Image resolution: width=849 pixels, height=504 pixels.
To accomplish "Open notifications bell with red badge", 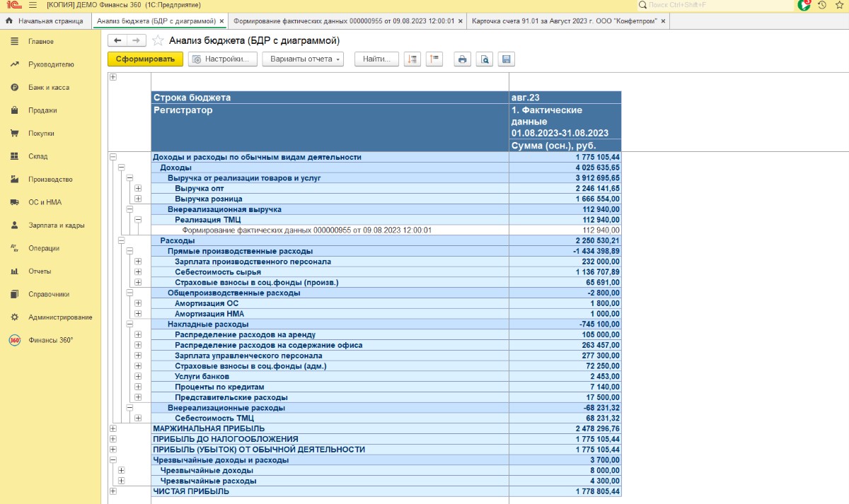I will tap(804, 5).
